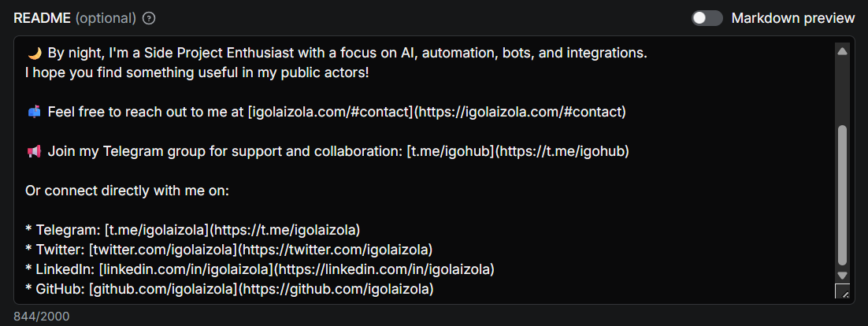
Task: Click the "Markdown preview" label text
Action: pyautogui.click(x=792, y=18)
